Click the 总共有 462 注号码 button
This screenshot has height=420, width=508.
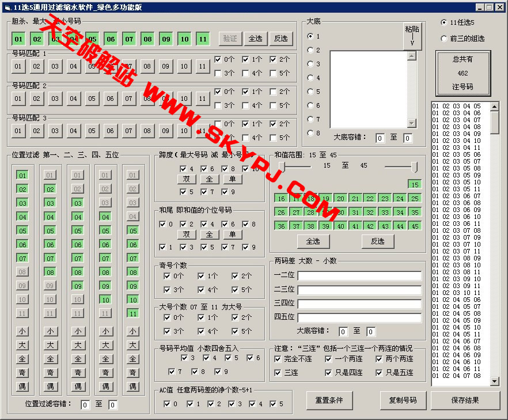pos(462,73)
